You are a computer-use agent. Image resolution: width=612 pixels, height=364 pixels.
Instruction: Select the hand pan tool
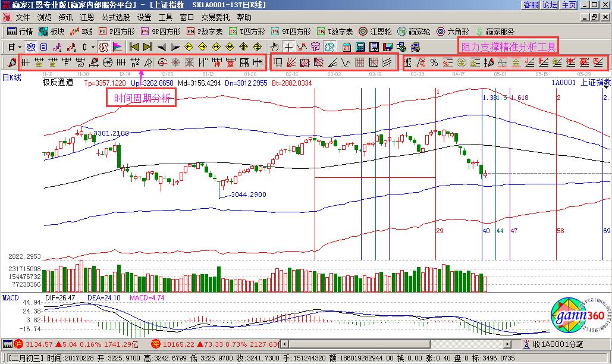click(274, 47)
